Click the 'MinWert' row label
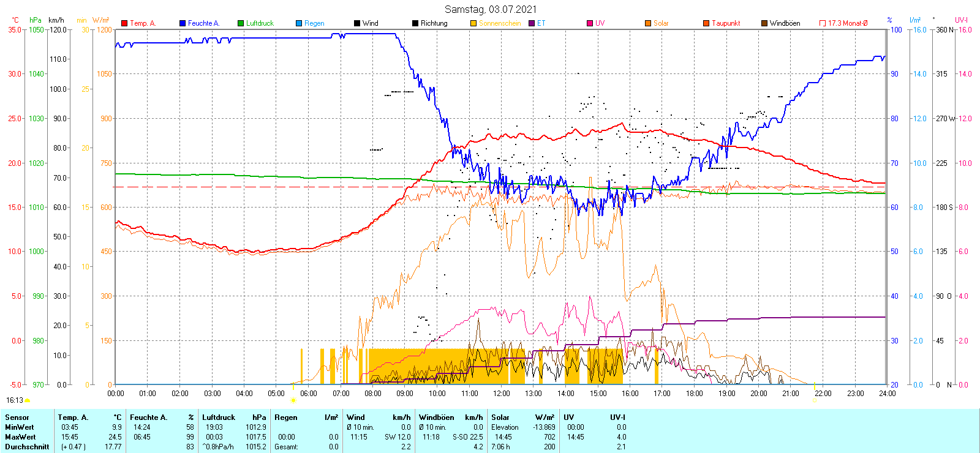This screenshot has height=453, width=980. pyautogui.click(x=20, y=427)
